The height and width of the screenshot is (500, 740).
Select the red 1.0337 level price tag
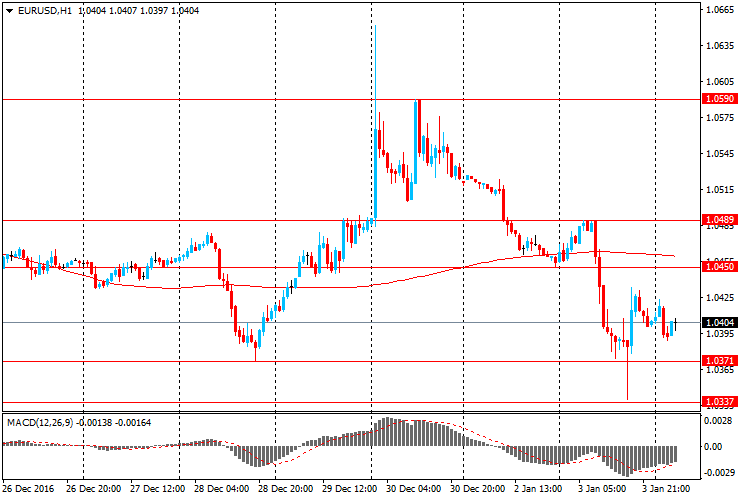(x=719, y=402)
